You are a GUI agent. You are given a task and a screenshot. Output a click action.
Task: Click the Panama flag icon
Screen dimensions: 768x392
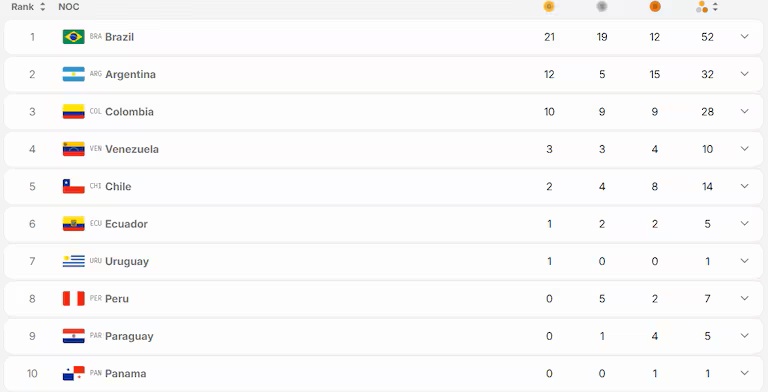point(73,373)
